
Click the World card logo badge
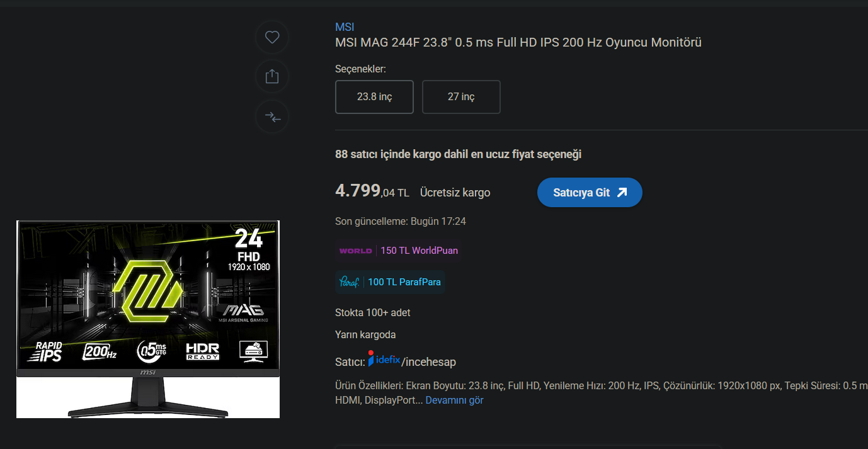click(x=355, y=251)
